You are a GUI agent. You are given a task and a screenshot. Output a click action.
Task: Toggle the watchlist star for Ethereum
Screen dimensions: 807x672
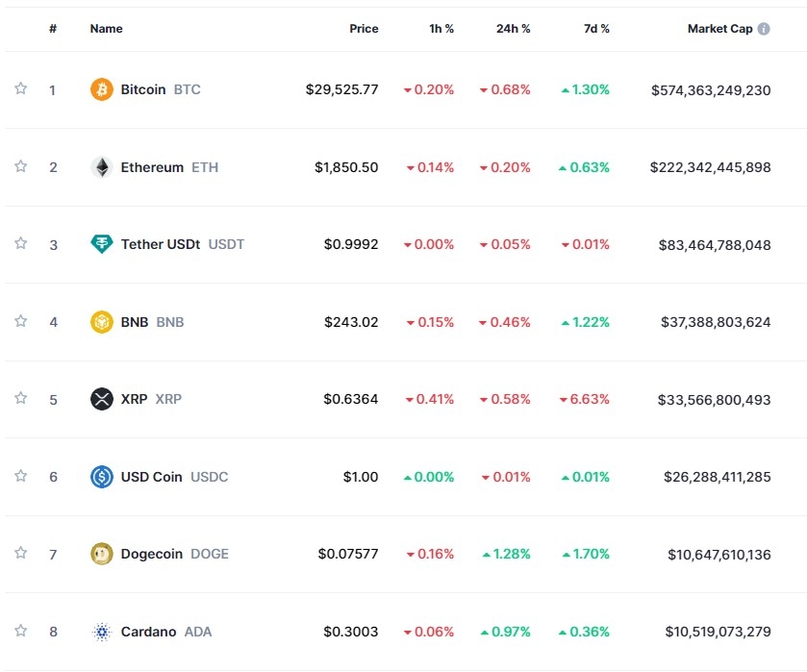coord(20,166)
